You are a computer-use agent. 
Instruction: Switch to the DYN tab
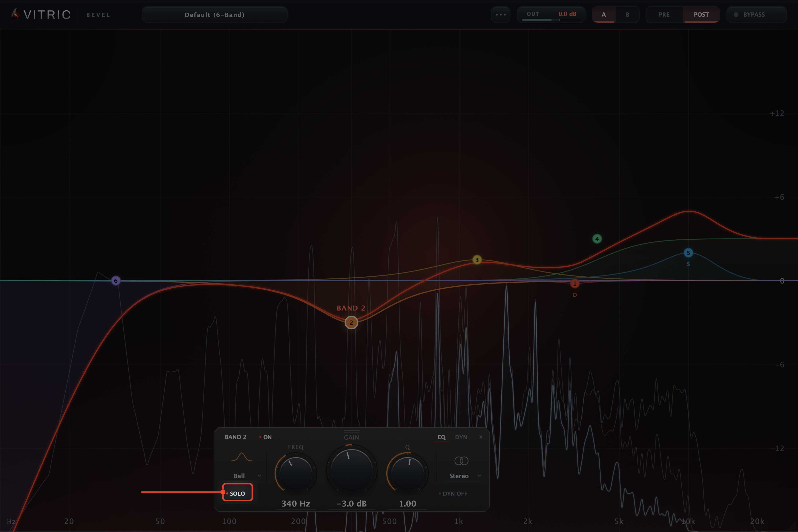[x=461, y=437]
